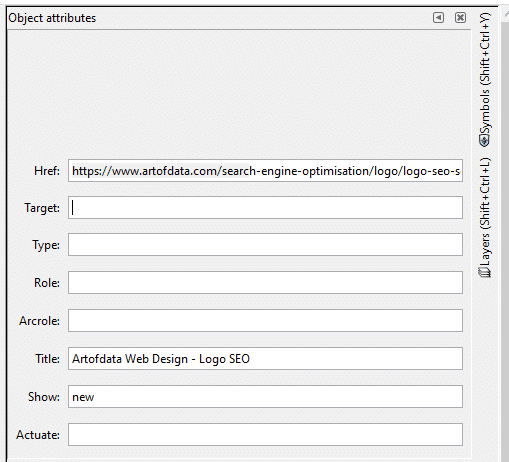The image size is (509, 462).
Task: Click the Show field containing 'new'
Action: 265,397
